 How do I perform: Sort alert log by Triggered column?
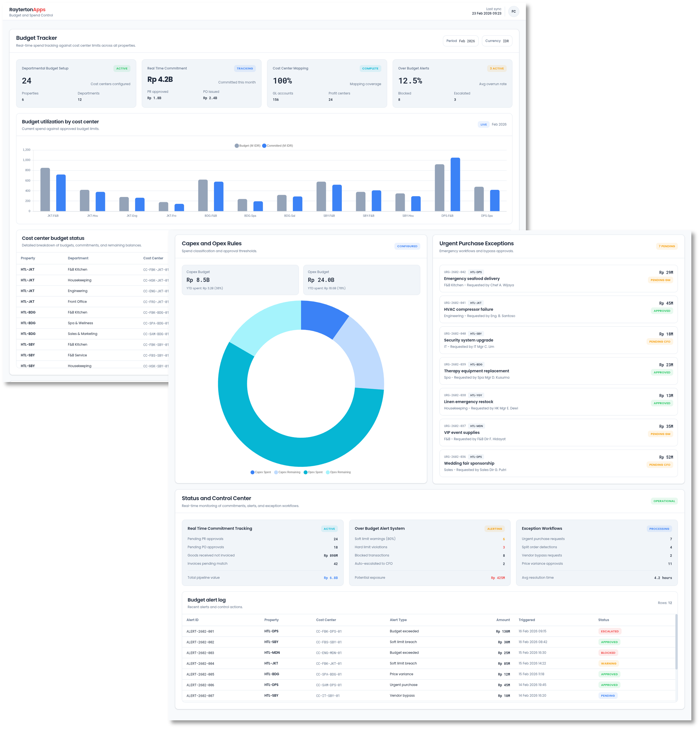526,620
